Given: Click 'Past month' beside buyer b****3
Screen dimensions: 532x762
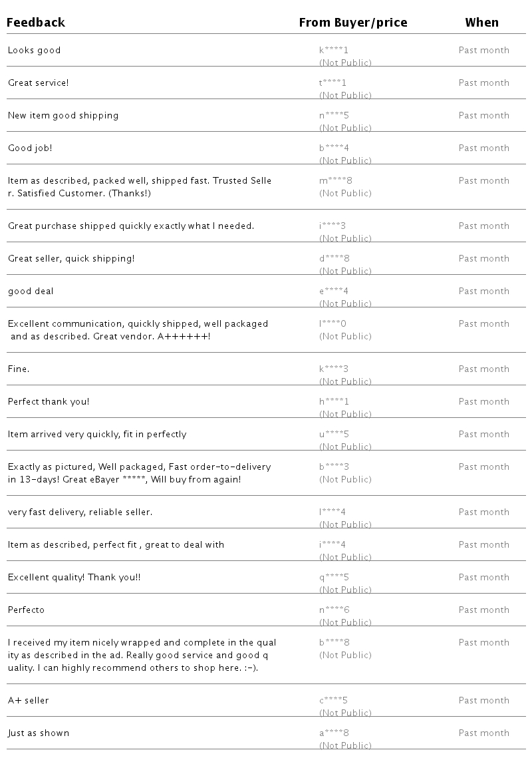Looking at the screenshot, I should pos(483,467).
